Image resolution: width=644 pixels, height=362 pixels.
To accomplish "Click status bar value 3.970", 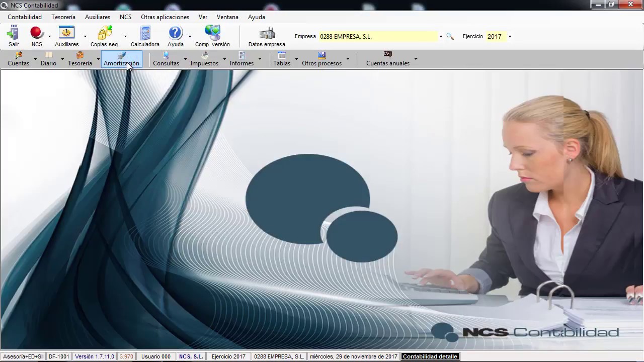I will click(x=126, y=356).
